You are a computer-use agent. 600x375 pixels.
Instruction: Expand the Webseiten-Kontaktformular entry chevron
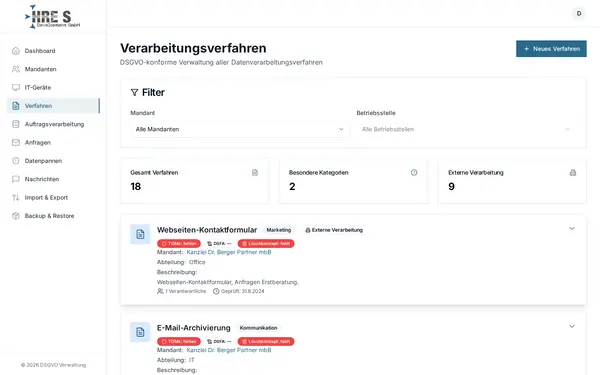point(572,228)
